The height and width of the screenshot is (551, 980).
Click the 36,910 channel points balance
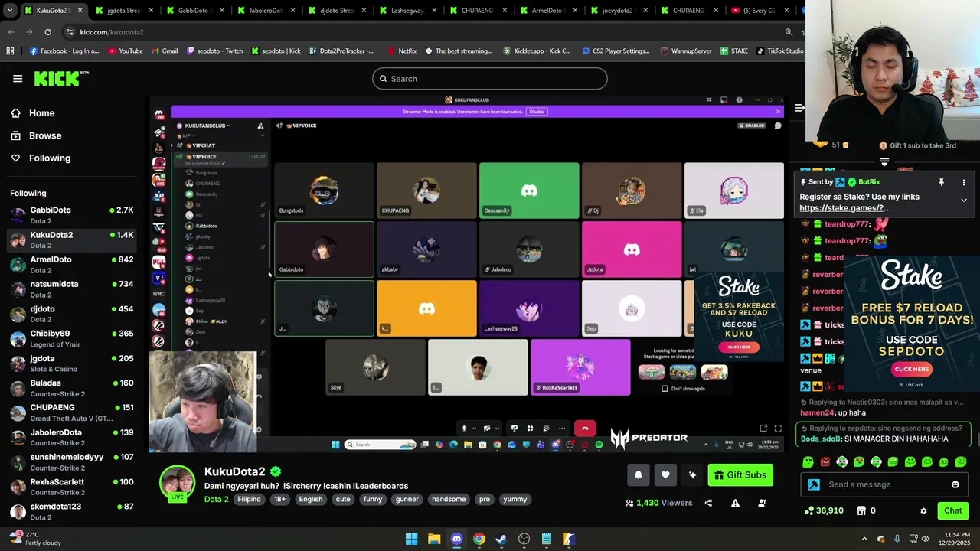[x=824, y=510]
